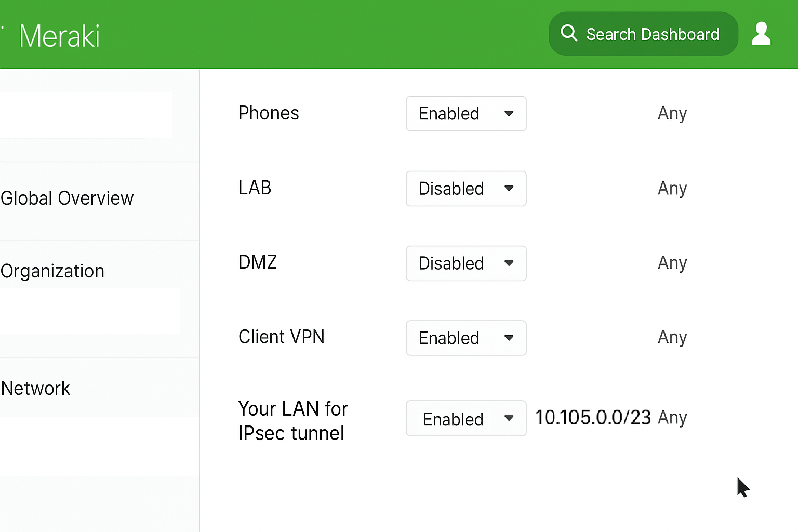This screenshot has height=532, width=798.
Task: Click the Phones row label
Action: (x=269, y=113)
